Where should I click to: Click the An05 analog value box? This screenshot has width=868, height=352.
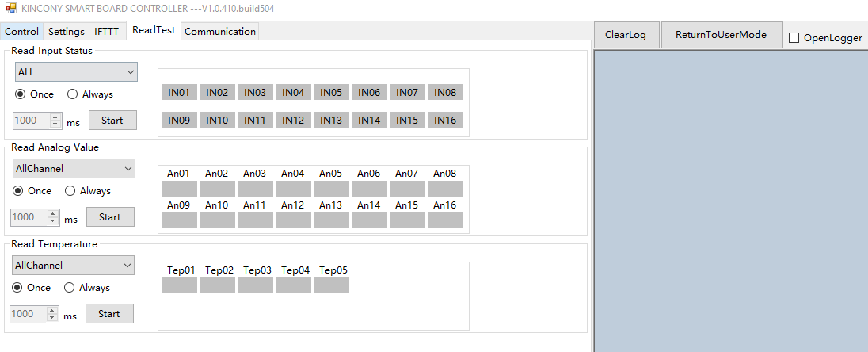[x=331, y=189]
